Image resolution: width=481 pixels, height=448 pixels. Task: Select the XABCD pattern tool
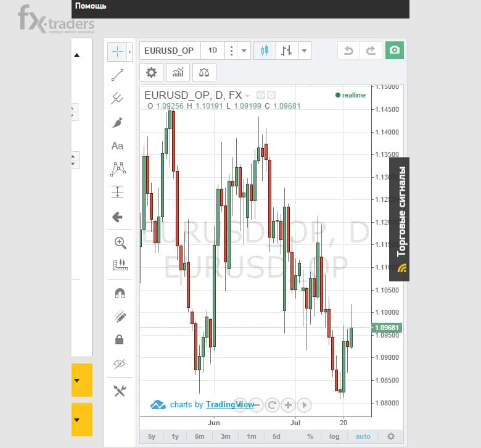point(118,169)
